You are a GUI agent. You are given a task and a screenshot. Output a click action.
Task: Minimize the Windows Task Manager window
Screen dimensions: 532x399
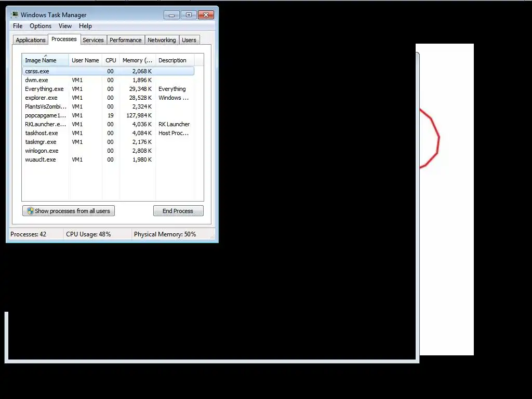pyautogui.click(x=171, y=15)
